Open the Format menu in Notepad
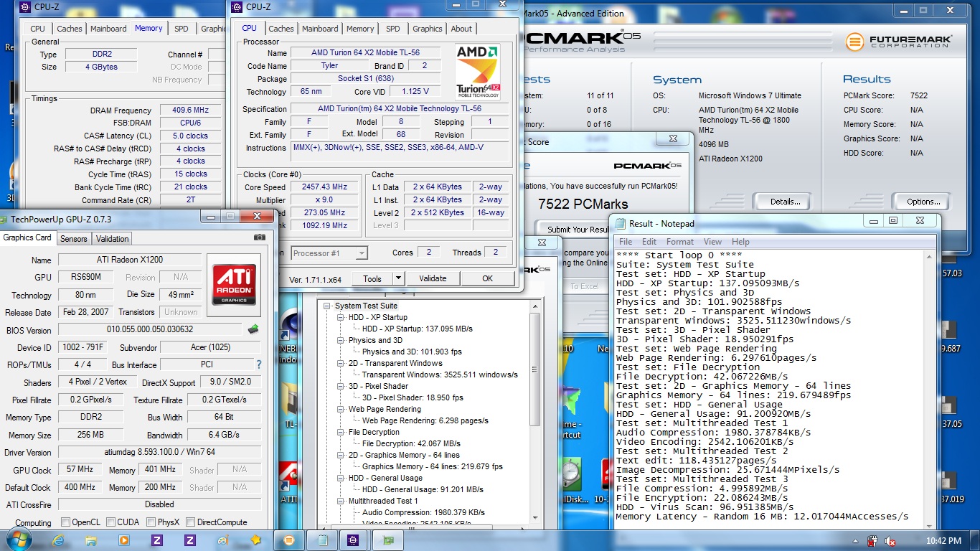 tap(680, 242)
